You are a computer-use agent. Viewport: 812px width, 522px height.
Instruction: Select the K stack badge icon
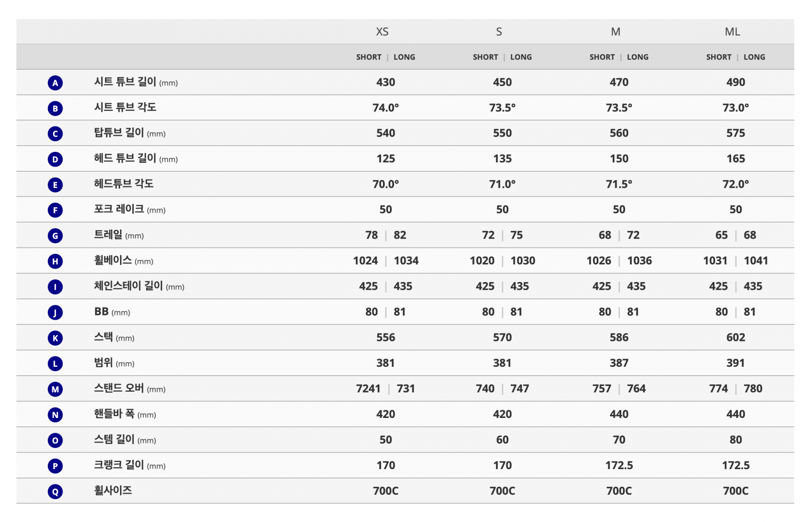[55, 338]
